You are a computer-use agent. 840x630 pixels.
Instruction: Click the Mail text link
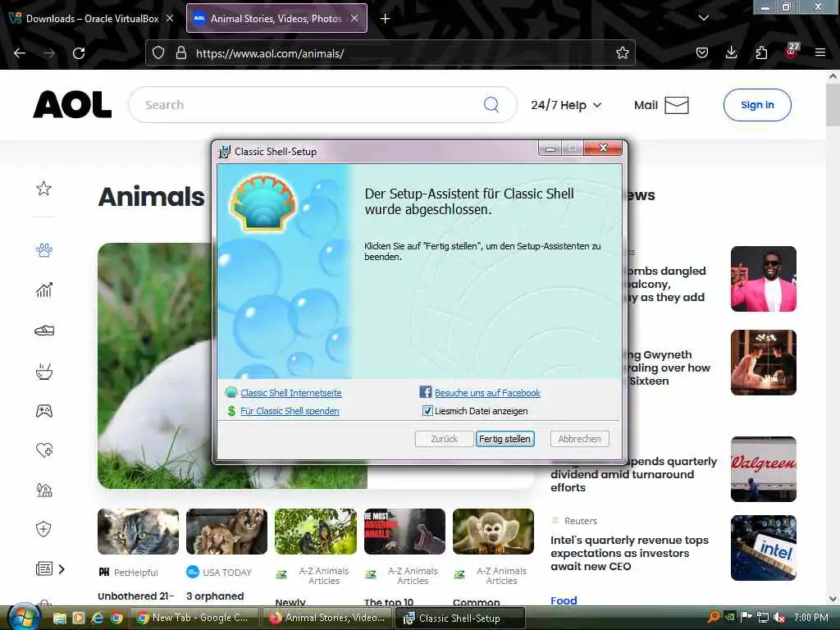point(646,105)
